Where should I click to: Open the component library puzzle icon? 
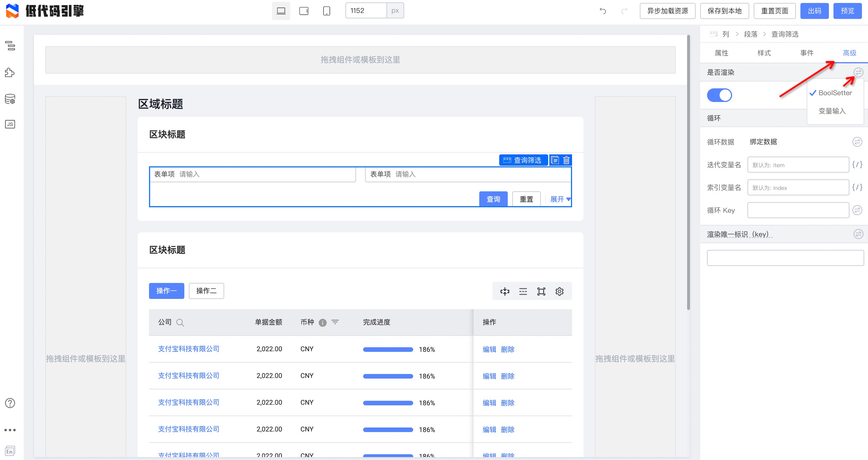pyautogui.click(x=10, y=73)
